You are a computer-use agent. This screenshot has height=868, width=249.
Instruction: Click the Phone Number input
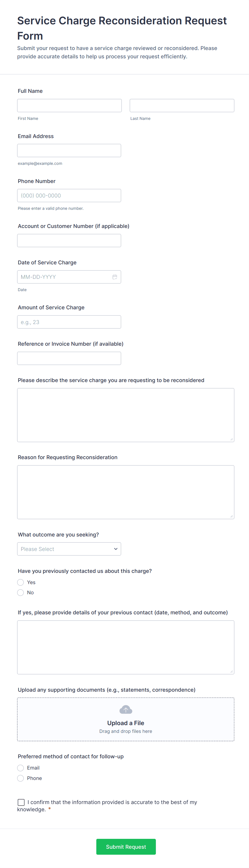[x=69, y=195]
